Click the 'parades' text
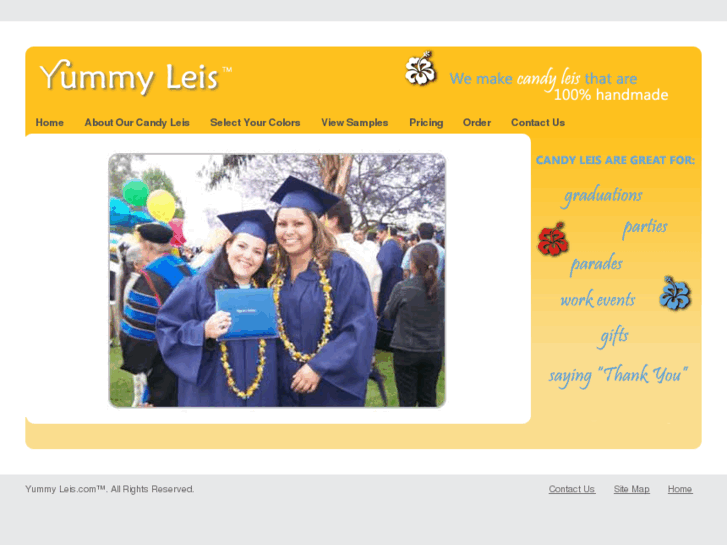727x545 pixels. 596,264
